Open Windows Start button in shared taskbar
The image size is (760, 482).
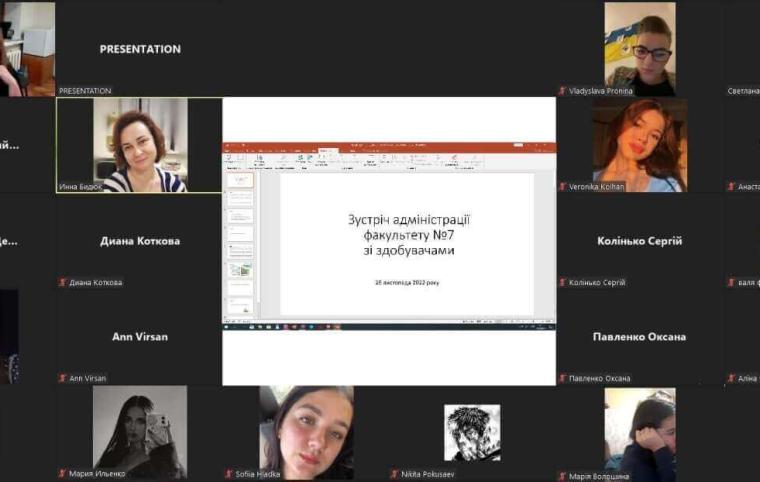pos(226,327)
